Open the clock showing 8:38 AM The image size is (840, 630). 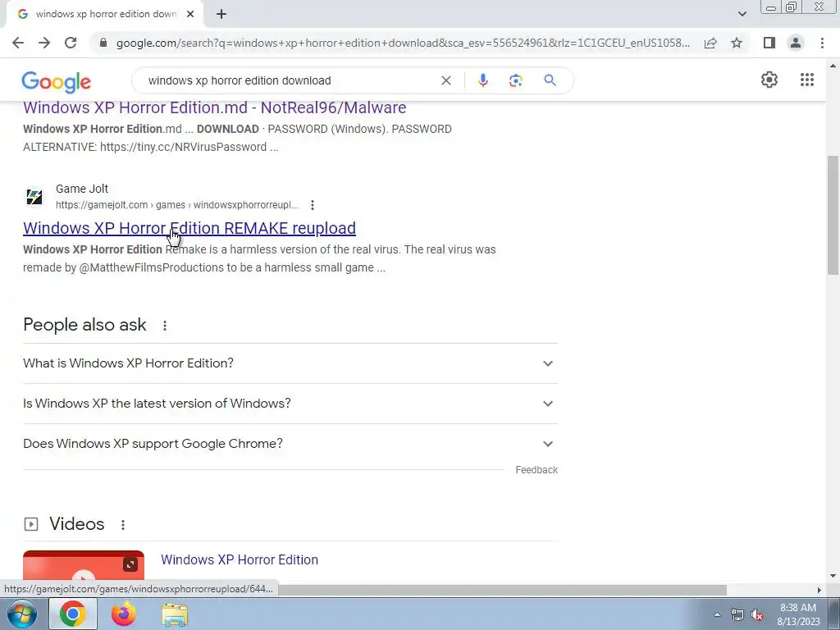point(798,614)
